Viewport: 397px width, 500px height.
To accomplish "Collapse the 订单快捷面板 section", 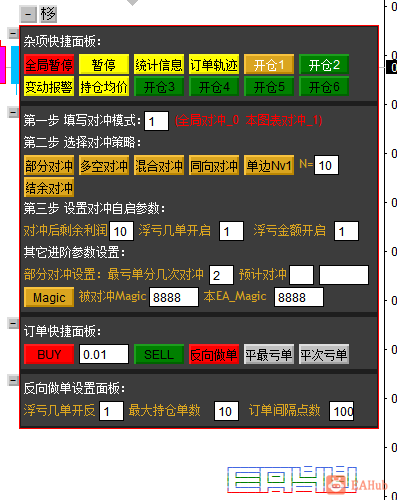I will 13,323.
